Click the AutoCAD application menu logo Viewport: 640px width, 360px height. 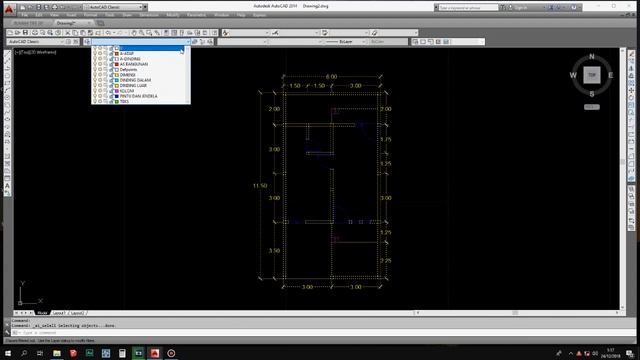(x=9, y=8)
